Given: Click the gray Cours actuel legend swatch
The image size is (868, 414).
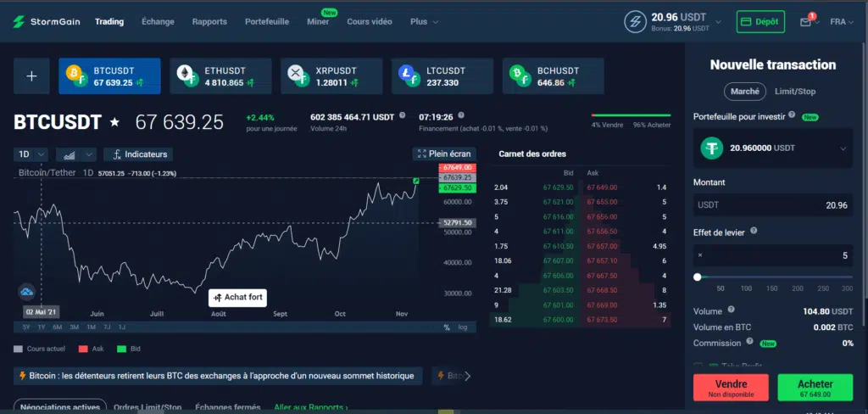Looking at the screenshot, I should (19, 350).
